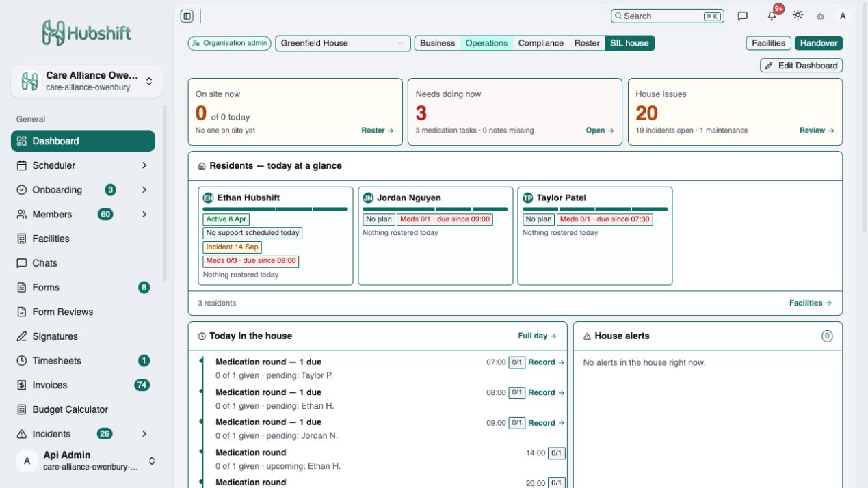Click the Scheduler calendar icon
868x488 pixels.
(21, 165)
